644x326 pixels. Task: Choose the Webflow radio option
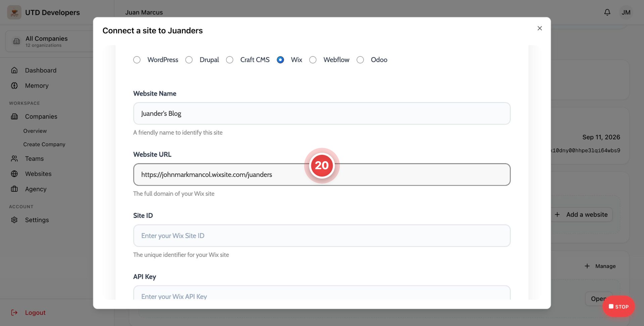(313, 60)
